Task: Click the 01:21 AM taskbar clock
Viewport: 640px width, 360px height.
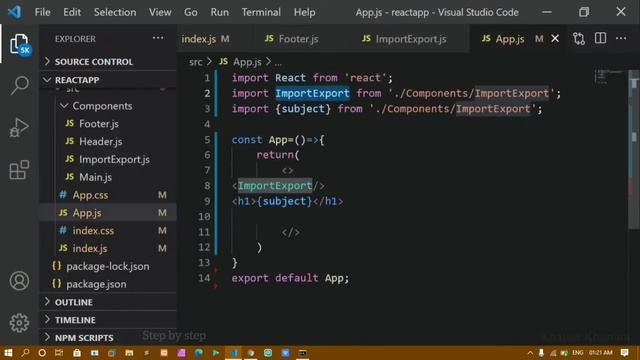Action: tap(600, 353)
